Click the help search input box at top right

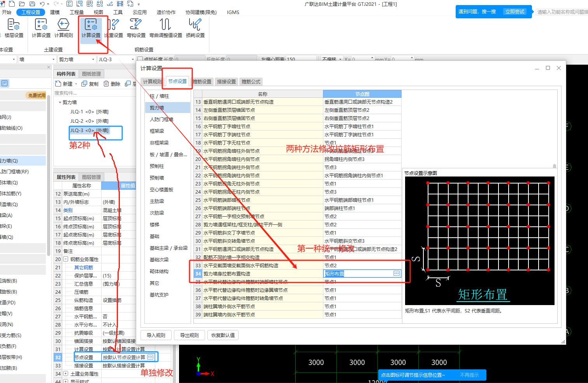point(562,12)
